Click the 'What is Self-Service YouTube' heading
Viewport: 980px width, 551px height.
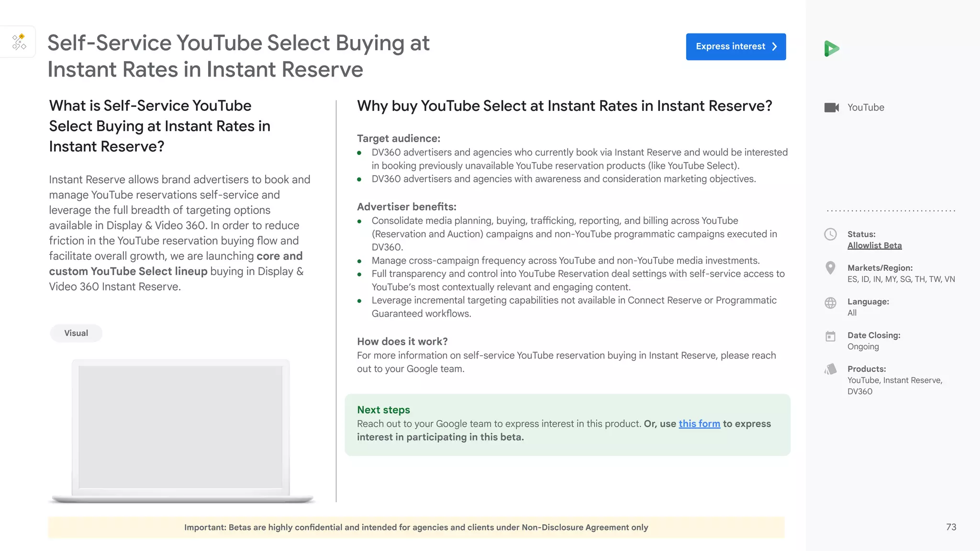click(160, 126)
